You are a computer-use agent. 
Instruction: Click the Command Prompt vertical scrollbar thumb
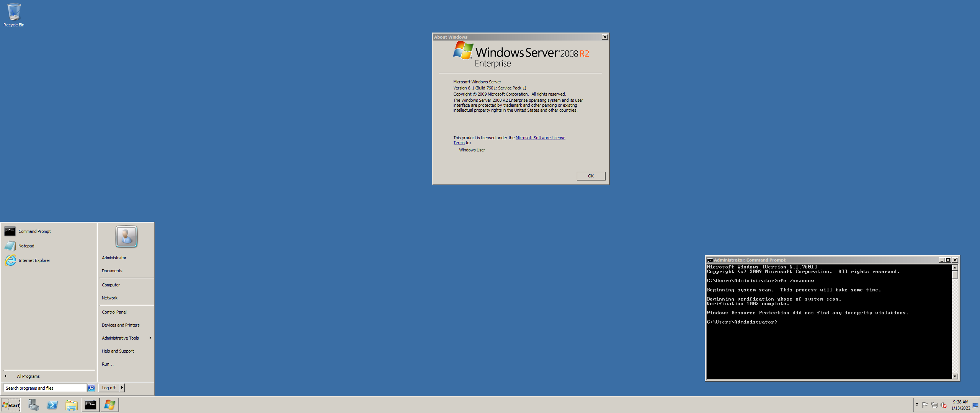pos(955,275)
